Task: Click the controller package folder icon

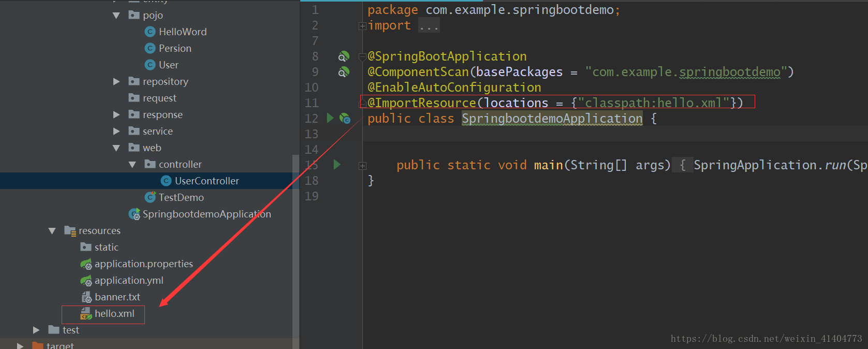Action: pos(150,164)
